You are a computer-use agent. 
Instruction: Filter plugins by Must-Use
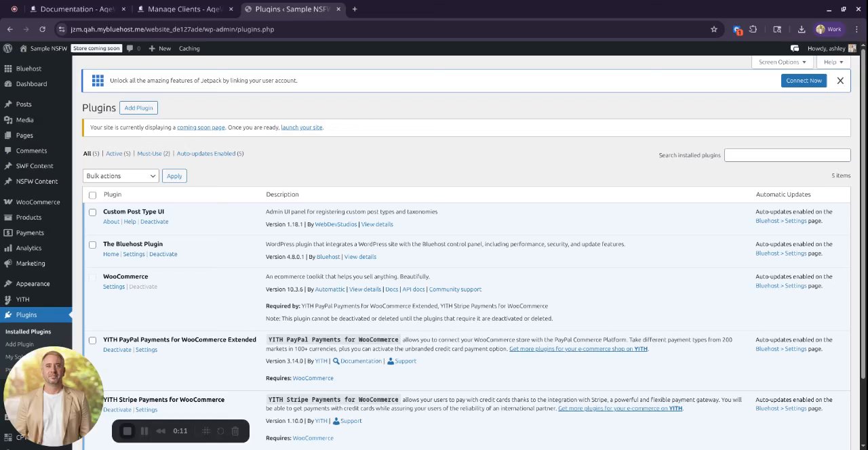(x=149, y=154)
